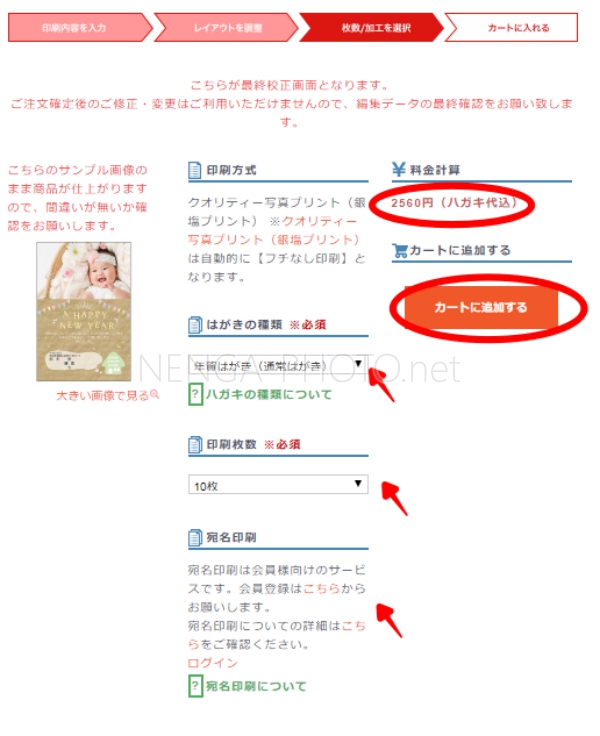Image resolution: width=600 pixels, height=736 pixels.
Task: Click the magnifier icon next to 大きい画像で見る
Action: tap(154, 395)
